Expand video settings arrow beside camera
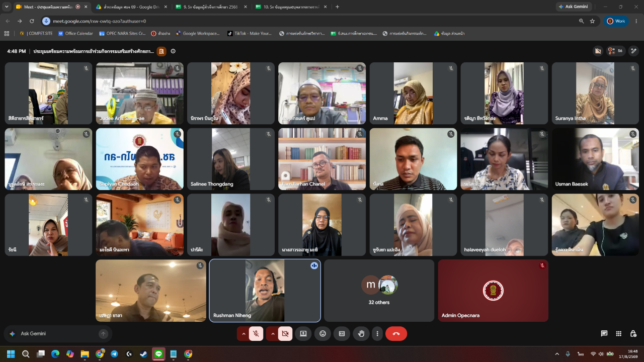Screen dimensions: 644x362 coord(273,333)
